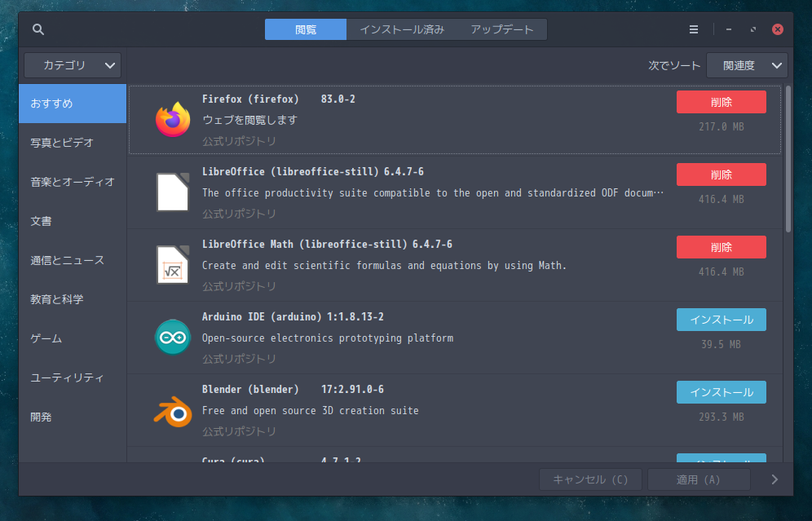Switch to the アップデート tab

pos(502,29)
